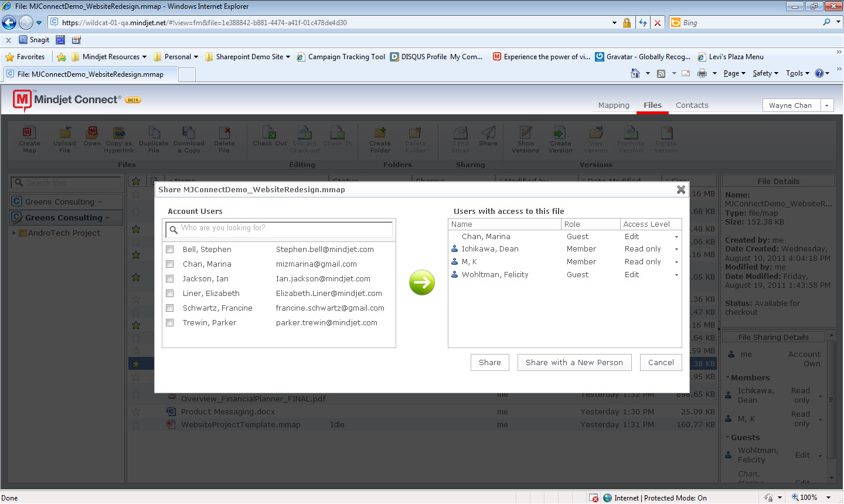Open Sharepoint Demo Site favorite
Screen dimensions: 844x504
247,57
